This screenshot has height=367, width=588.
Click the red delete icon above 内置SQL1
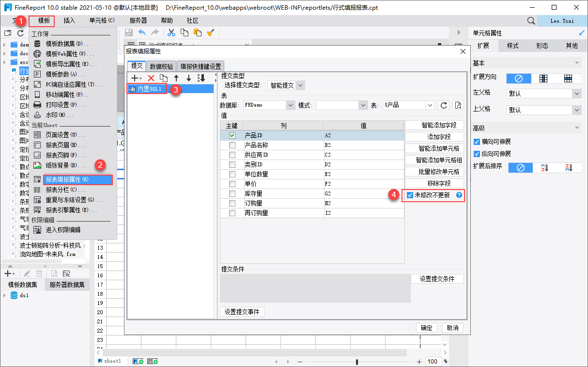[x=151, y=78]
